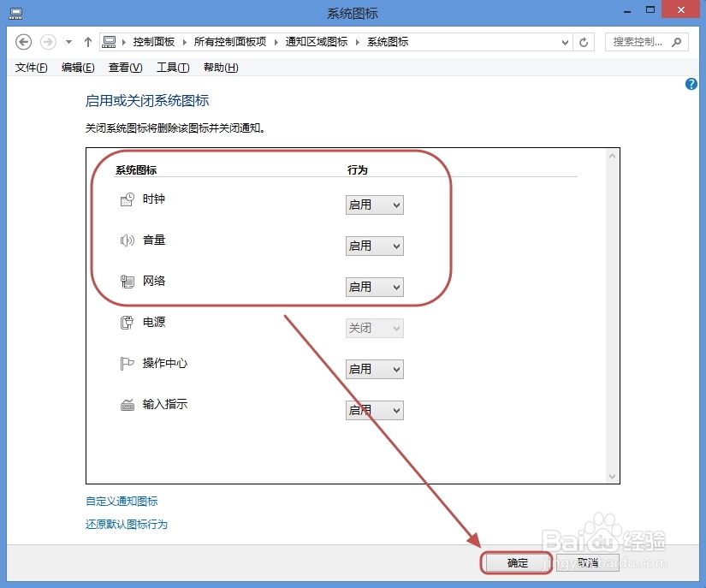Go to 通知区域图标 in the breadcrumb
The image size is (706, 588).
pos(316,42)
